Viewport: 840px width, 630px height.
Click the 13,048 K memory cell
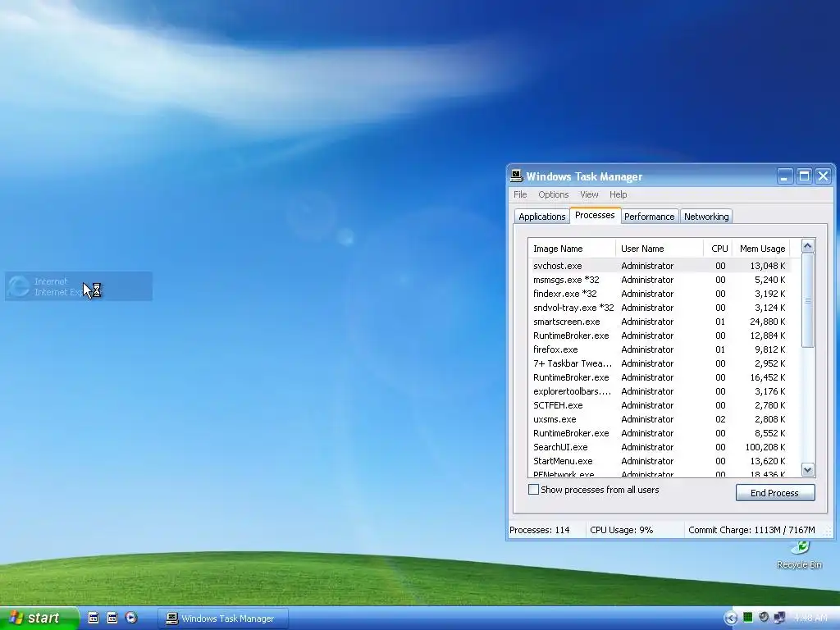coord(768,266)
